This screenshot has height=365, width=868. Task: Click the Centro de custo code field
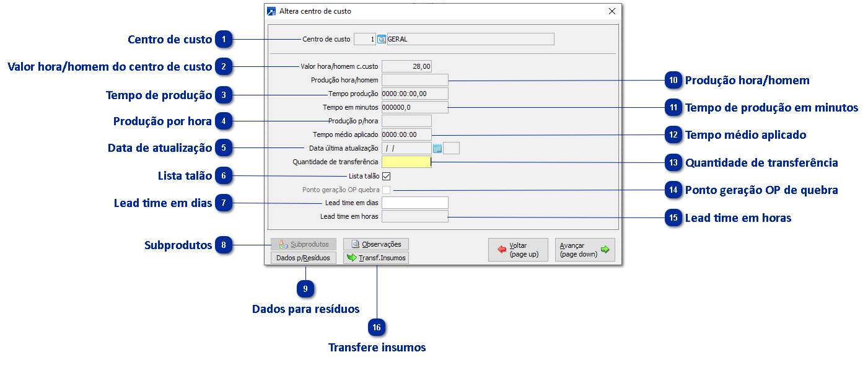pyautogui.click(x=365, y=39)
